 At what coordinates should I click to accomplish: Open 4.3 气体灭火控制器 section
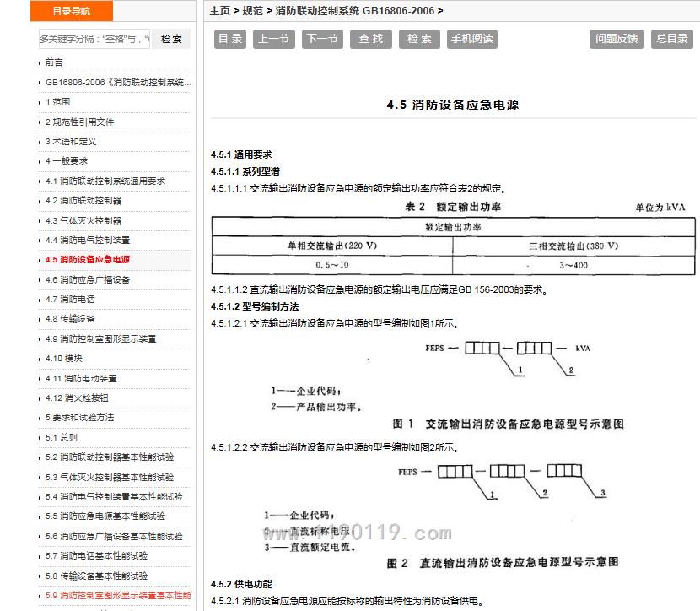click(x=83, y=220)
